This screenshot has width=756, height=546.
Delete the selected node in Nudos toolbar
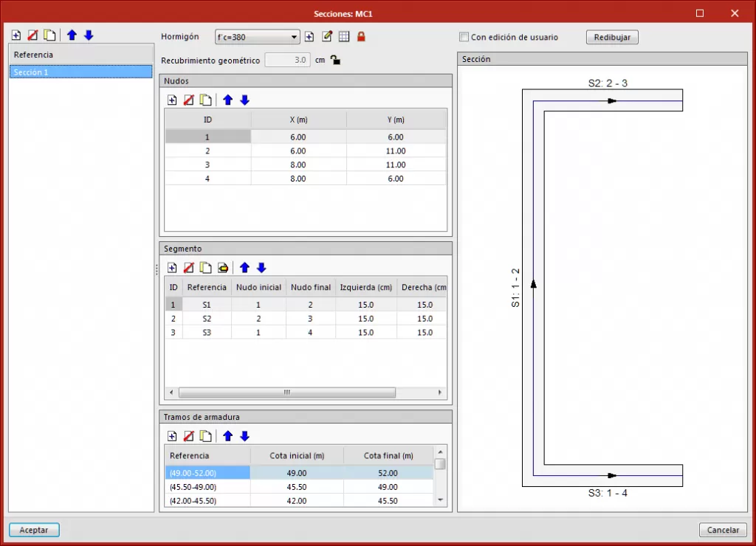189,100
